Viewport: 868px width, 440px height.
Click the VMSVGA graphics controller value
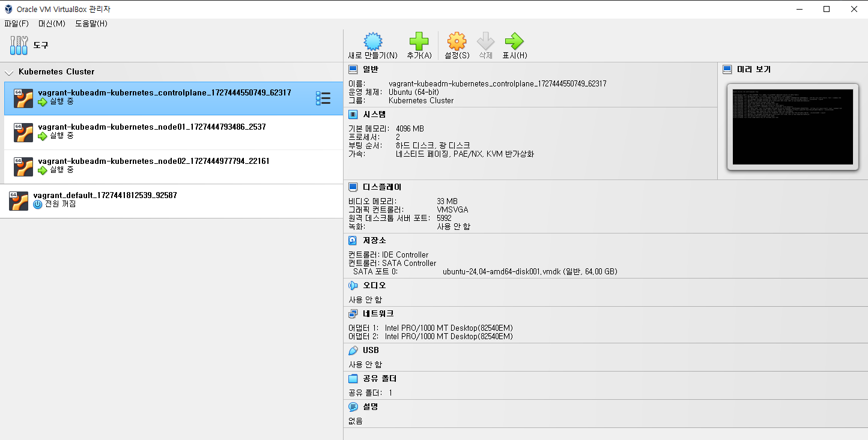452,209
